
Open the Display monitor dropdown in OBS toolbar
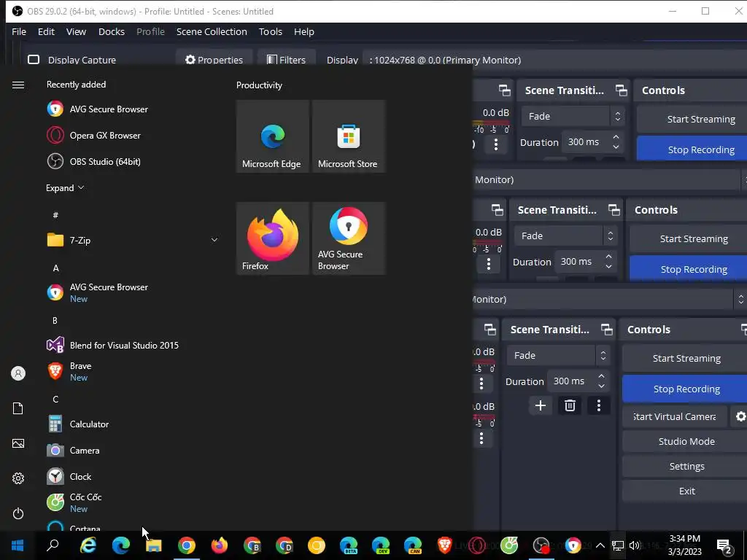[x=555, y=60]
